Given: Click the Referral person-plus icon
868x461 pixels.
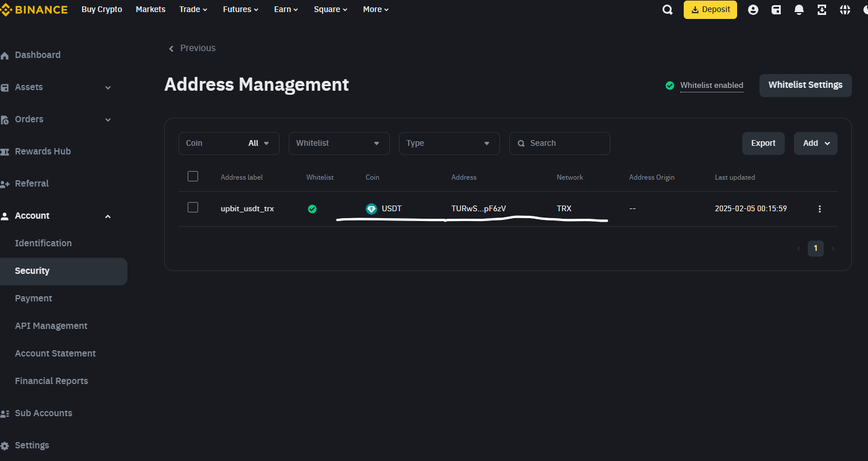Looking at the screenshot, I should tap(5, 184).
